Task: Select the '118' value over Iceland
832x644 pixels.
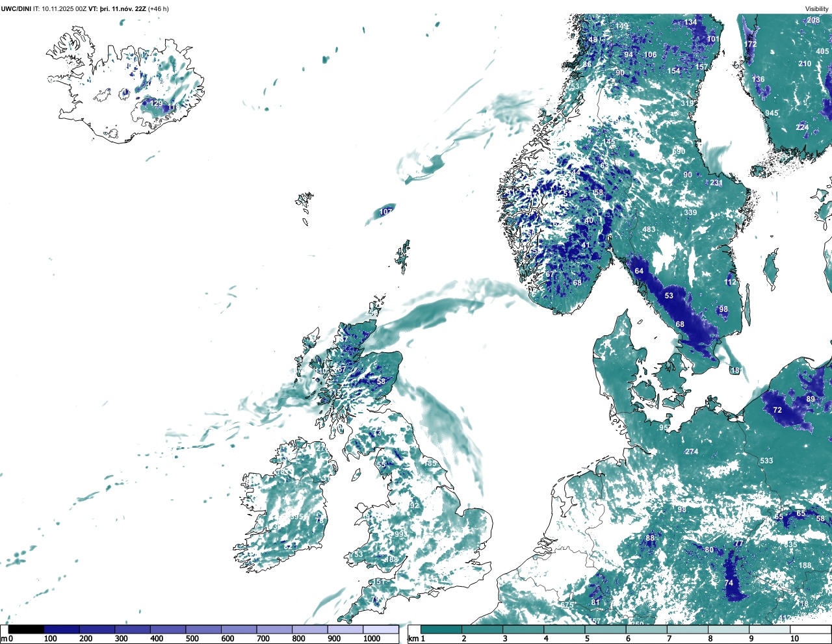Action: pos(174,107)
